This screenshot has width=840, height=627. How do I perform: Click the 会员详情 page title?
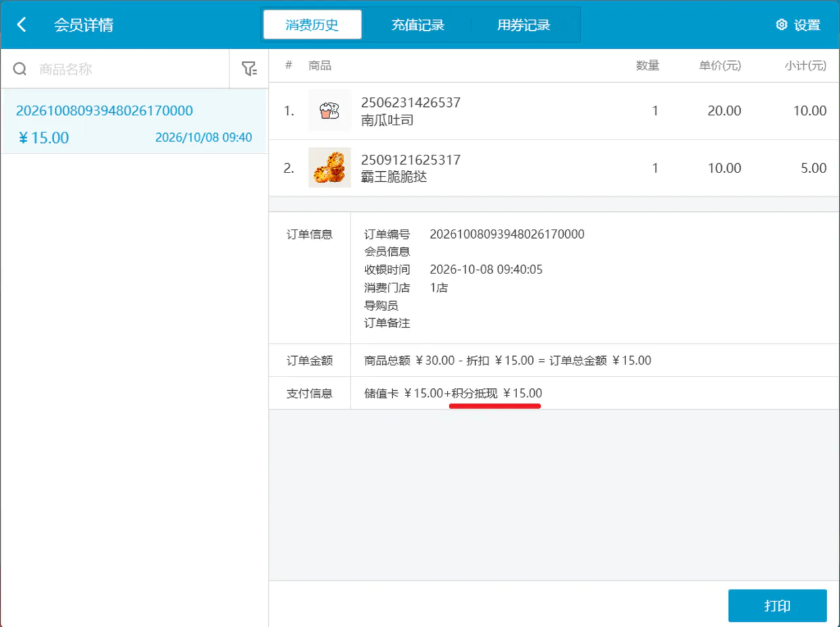[83, 25]
